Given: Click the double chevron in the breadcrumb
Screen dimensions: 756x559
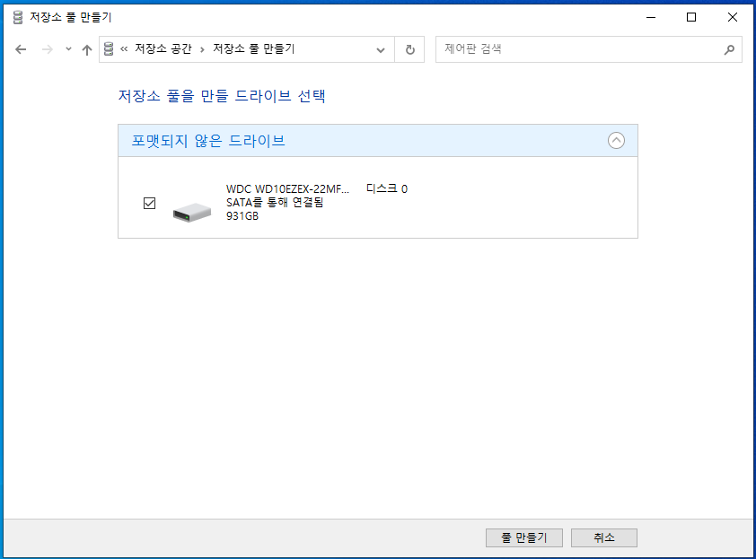Looking at the screenshot, I should (124, 48).
